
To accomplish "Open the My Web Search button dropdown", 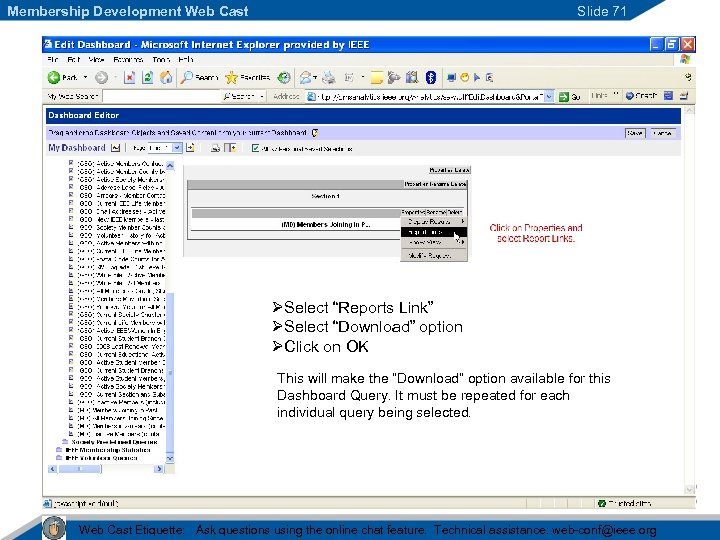I will coord(262,96).
